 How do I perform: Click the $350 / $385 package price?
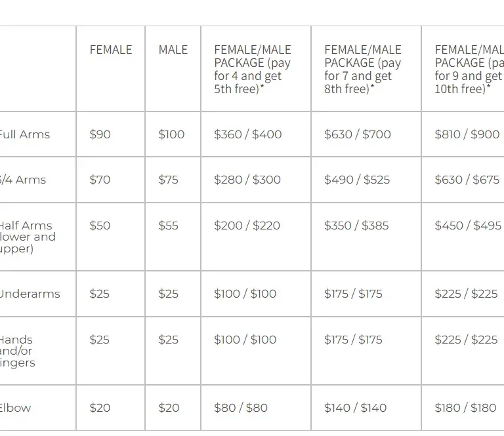point(356,226)
